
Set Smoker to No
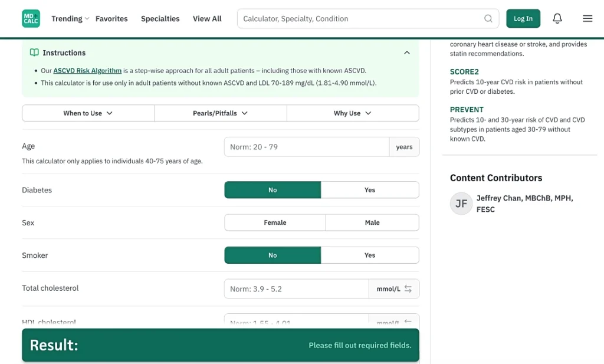[273, 255]
